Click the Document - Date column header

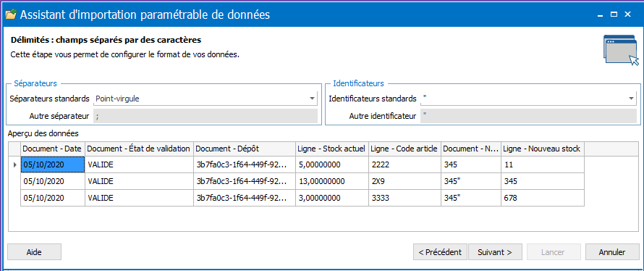point(53,149)
